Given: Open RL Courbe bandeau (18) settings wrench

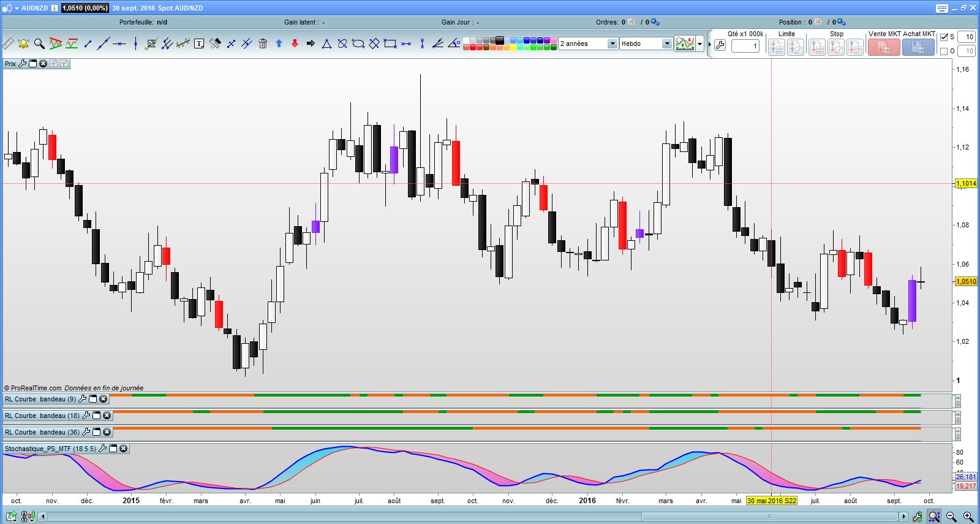Looking at the screenshot, I should click(x=86, y=416).
